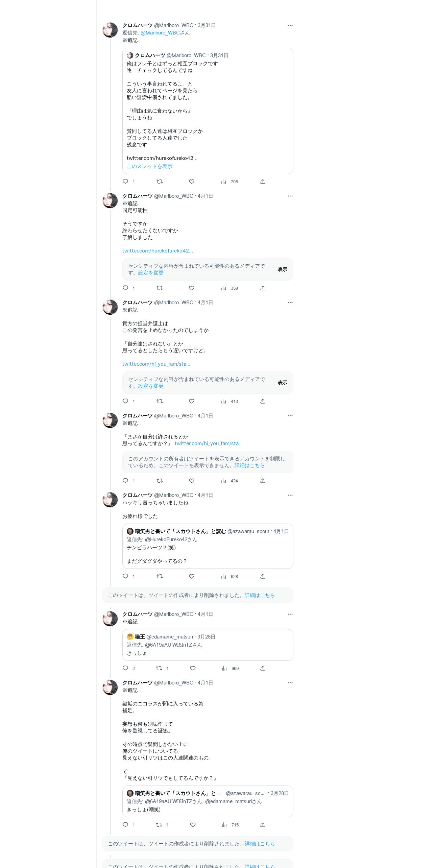Retweet the tweet with 715 views
Screen dimensions: 434x868
coord(159,825)
